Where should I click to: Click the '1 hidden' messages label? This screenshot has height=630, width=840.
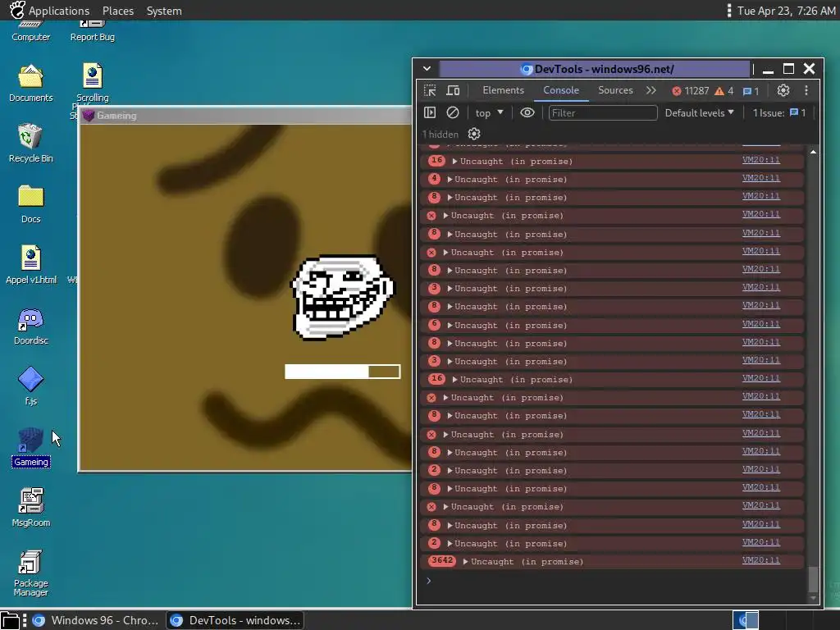[441, 134]
